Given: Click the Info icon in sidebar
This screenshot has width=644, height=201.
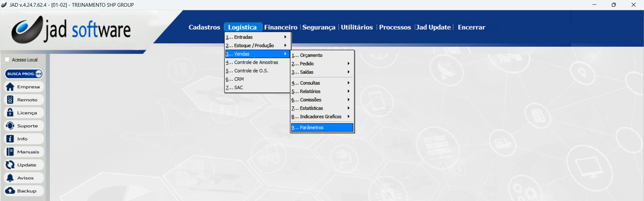Looking at the screenshot, I should [10, 139].
